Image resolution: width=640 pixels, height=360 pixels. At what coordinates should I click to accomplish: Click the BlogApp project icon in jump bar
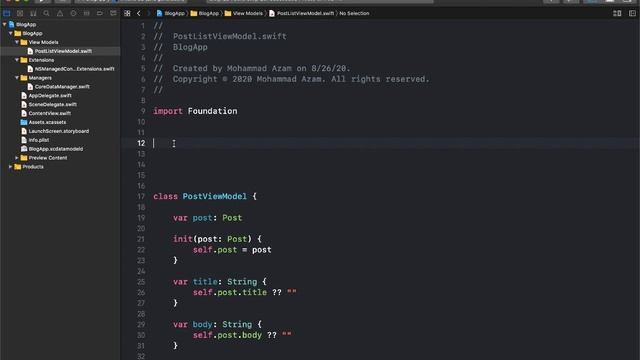pos(159,13)
